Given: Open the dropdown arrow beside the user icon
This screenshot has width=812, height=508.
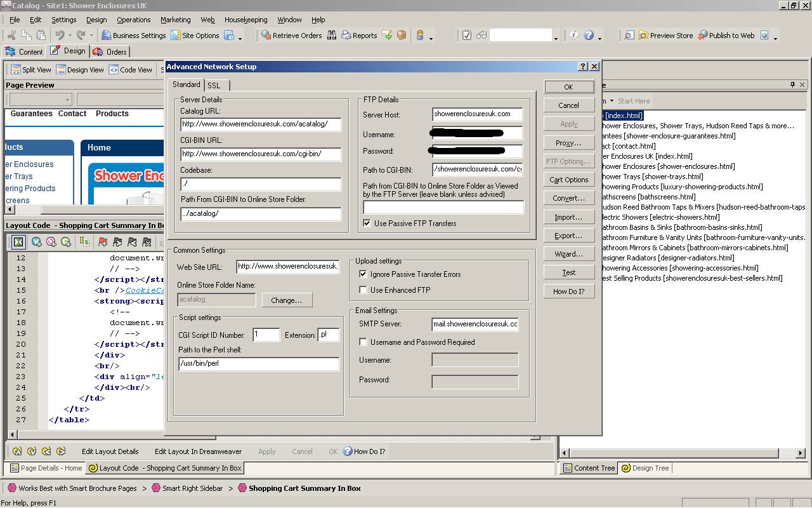Looking at the screenshot, I should pyautogui.click(x=431, y=37).
